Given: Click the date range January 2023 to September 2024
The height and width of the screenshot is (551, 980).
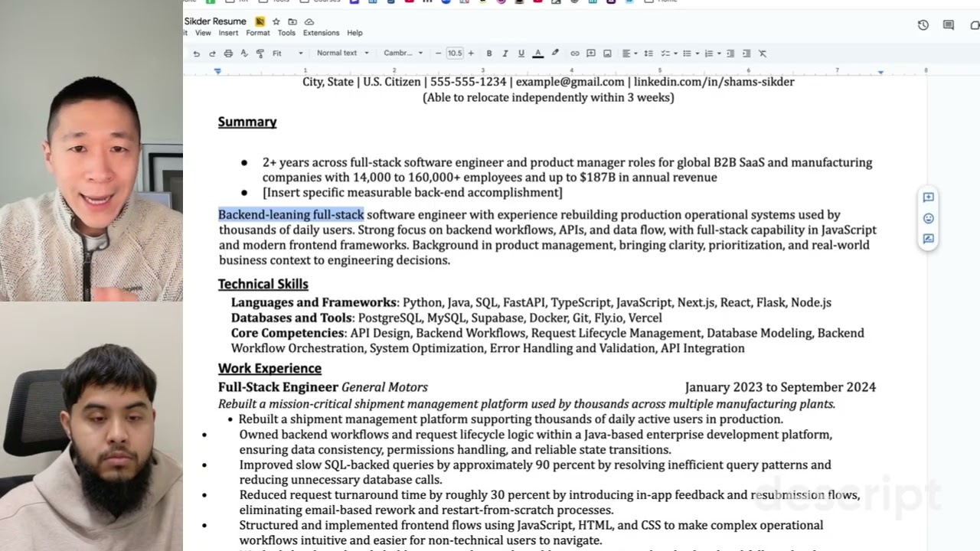Looking at the screenshot, I should [780, 387].
